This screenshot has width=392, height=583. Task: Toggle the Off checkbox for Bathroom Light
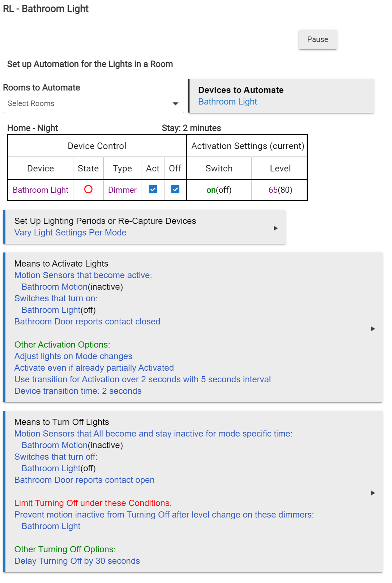click(x=175, y=189)
